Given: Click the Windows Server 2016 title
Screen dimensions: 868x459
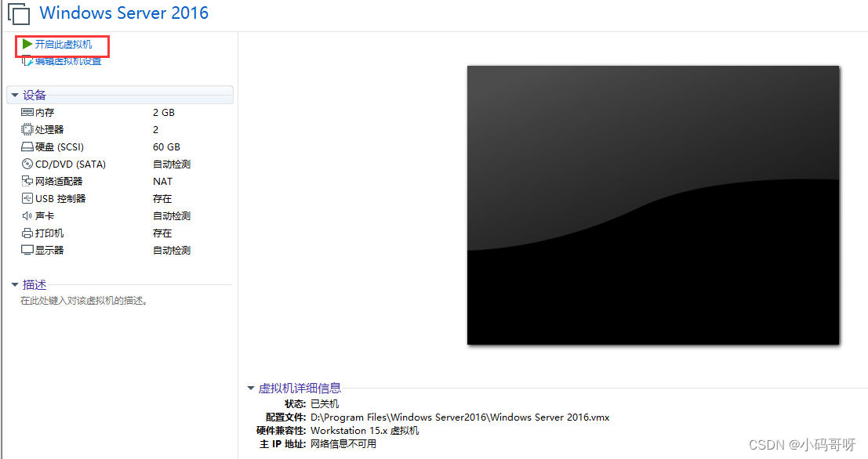Looking at the screenshot, I should (124, 13).
